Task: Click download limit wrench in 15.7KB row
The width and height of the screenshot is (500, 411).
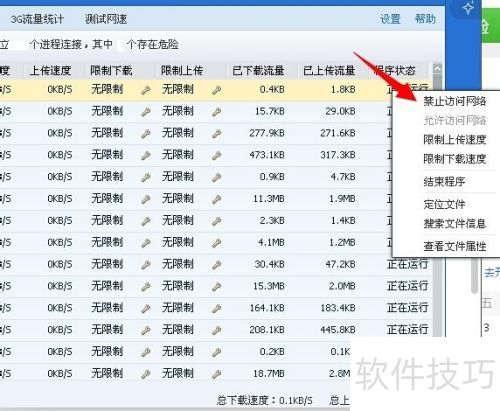Action: pos(146,112)
